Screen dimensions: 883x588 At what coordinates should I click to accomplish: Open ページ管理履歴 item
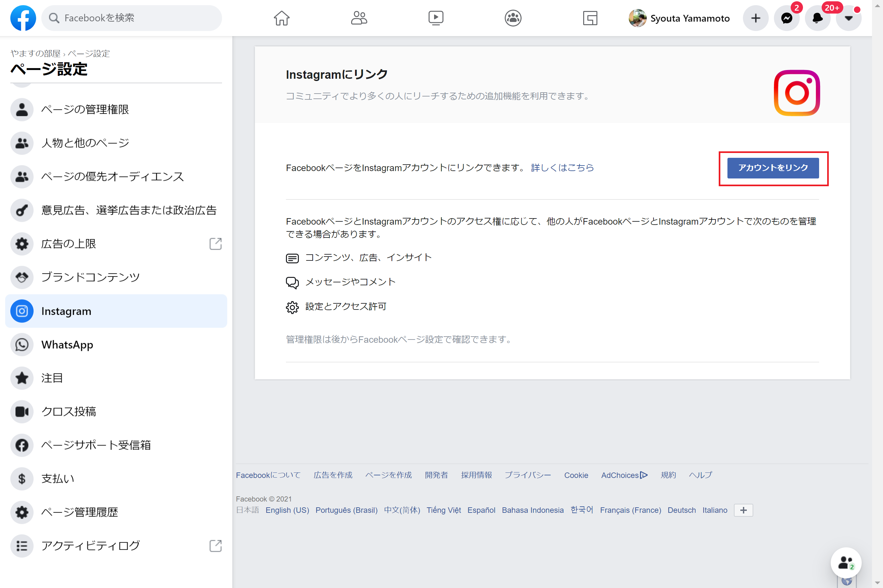pos(116,512)
